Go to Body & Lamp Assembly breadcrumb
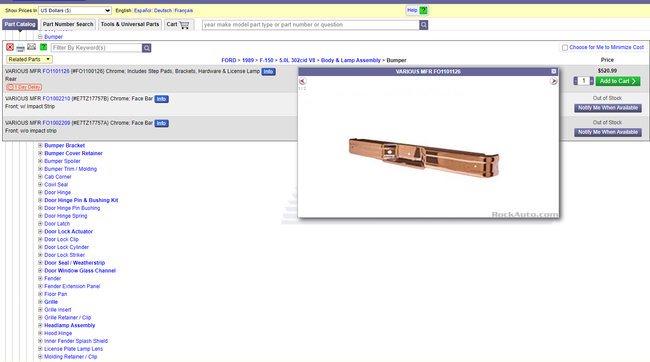650x362 pixels. (351, 60)
